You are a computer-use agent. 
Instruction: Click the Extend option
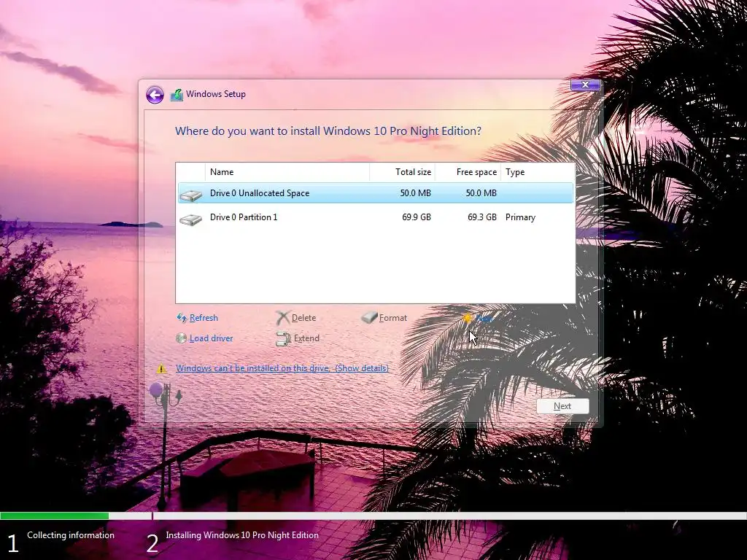pos(306,338)
